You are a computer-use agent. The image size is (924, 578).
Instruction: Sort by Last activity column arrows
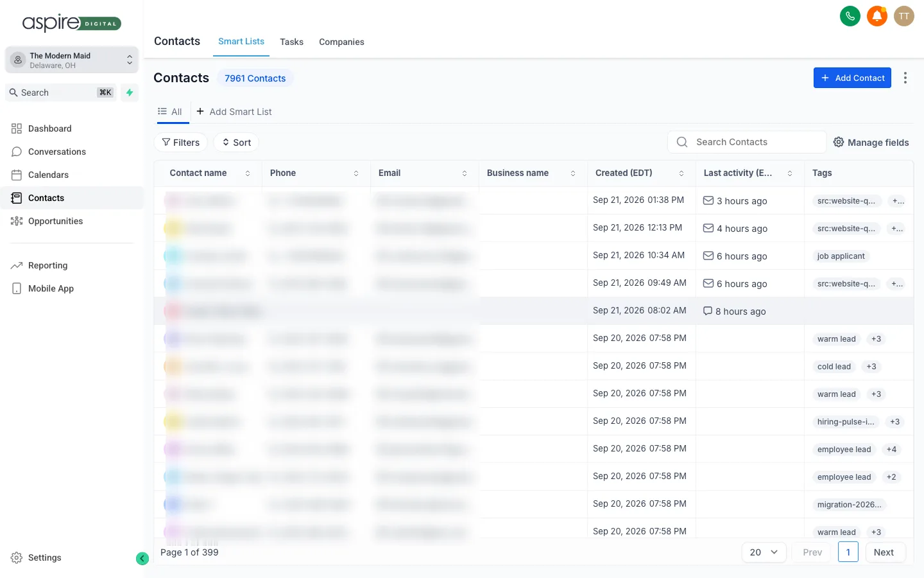click(790, 173)
